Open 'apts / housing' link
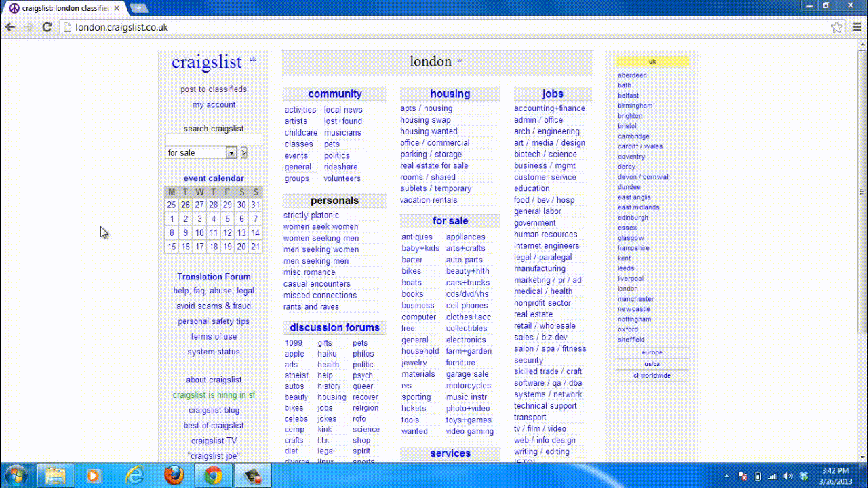Viewport: 868px width, 488px height. pyautogui.click(x=426, y=108)
